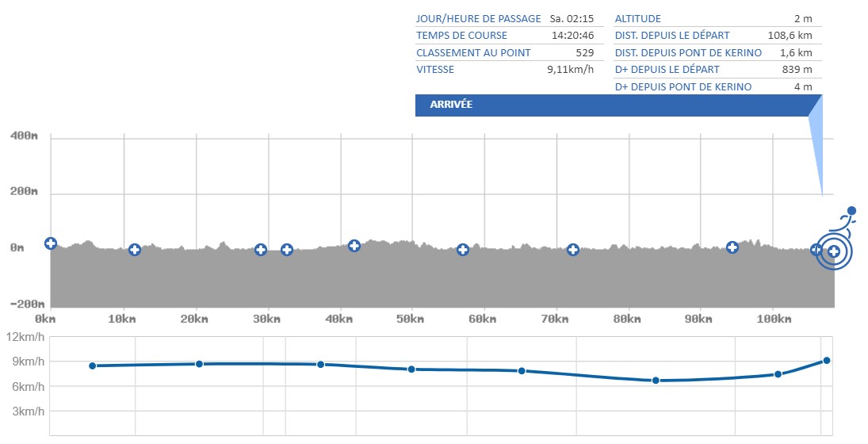The height and width of the screenshot is (444, 868).
Task: Select the speed curve point at 50km
Action: point(411,369)
